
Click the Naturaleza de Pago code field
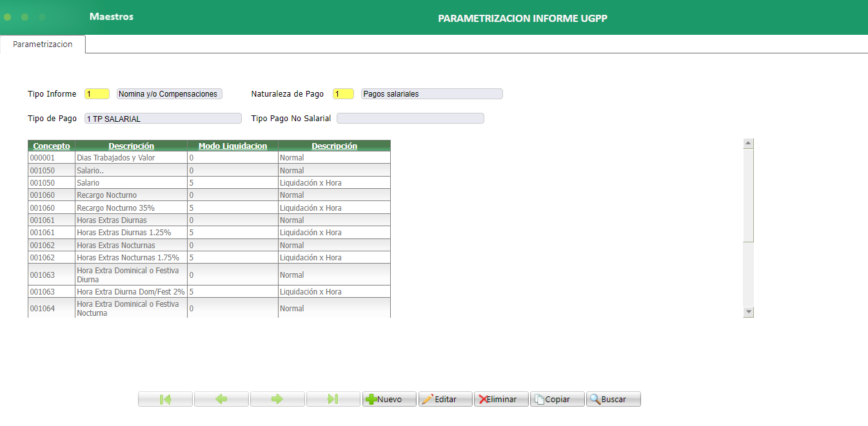[x=343, y=94]
